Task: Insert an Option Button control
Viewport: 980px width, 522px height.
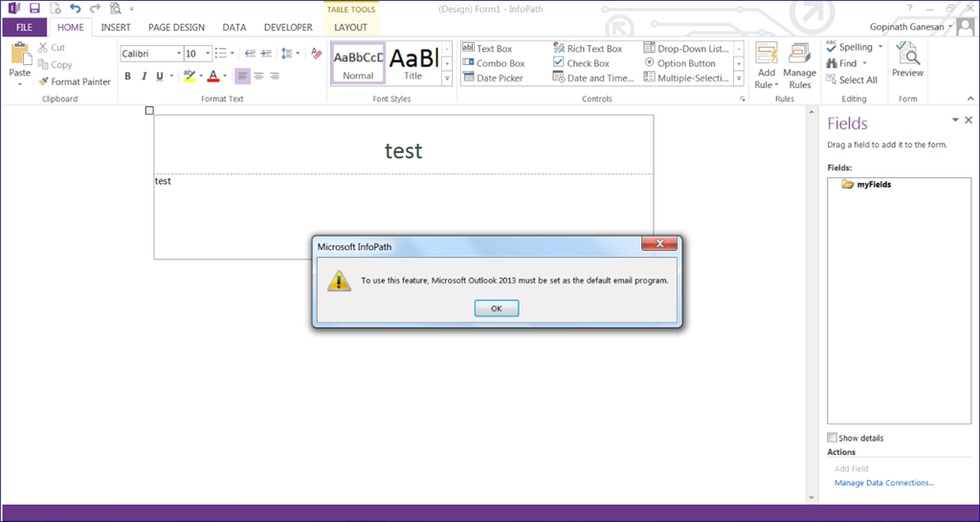Action: coord(679,63)
